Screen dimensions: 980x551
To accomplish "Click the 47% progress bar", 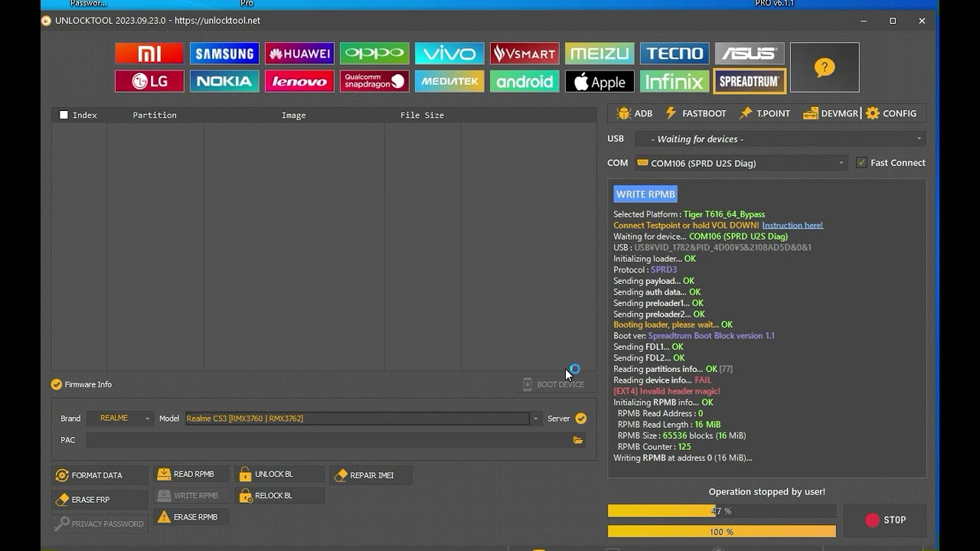I will click(722, 510).
